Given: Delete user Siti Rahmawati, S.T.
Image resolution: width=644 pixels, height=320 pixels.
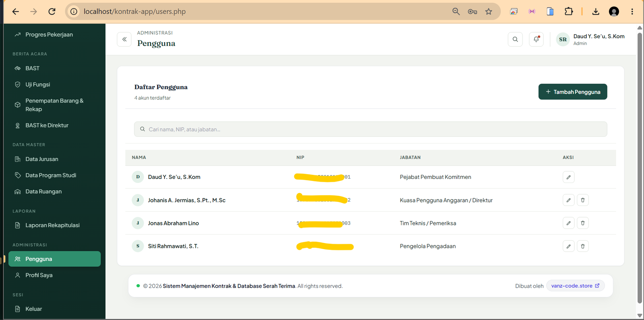Looking at the screenshot, I should pos(582,246).
